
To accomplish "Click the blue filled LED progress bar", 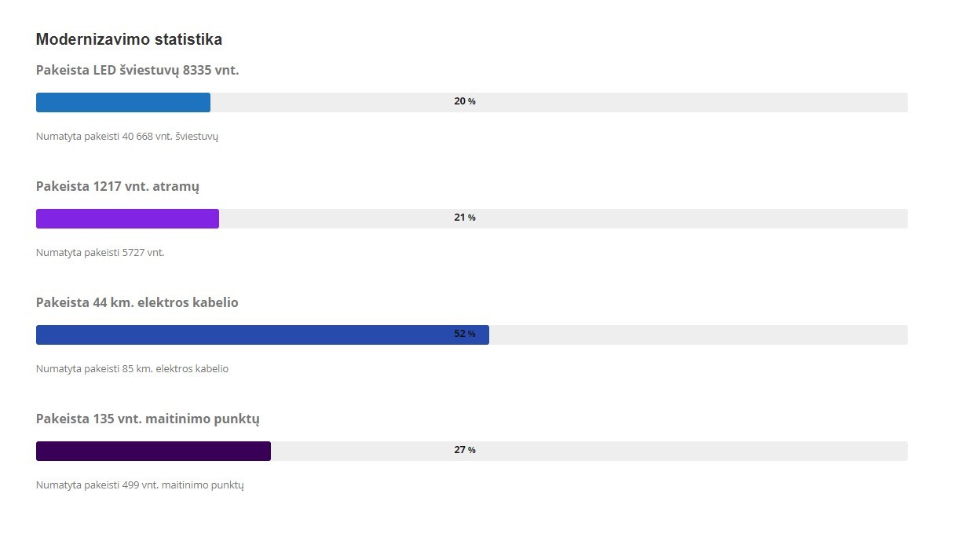I will point(123,102).
